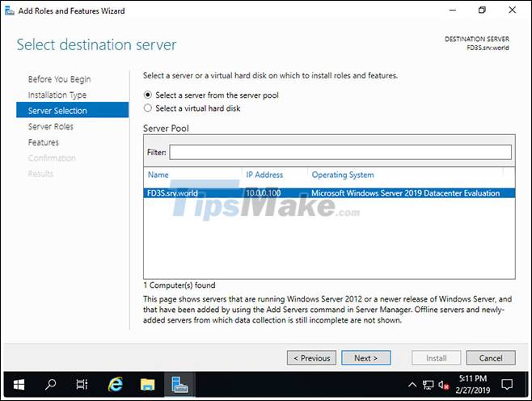Open network status tray icon

[428, 385]
